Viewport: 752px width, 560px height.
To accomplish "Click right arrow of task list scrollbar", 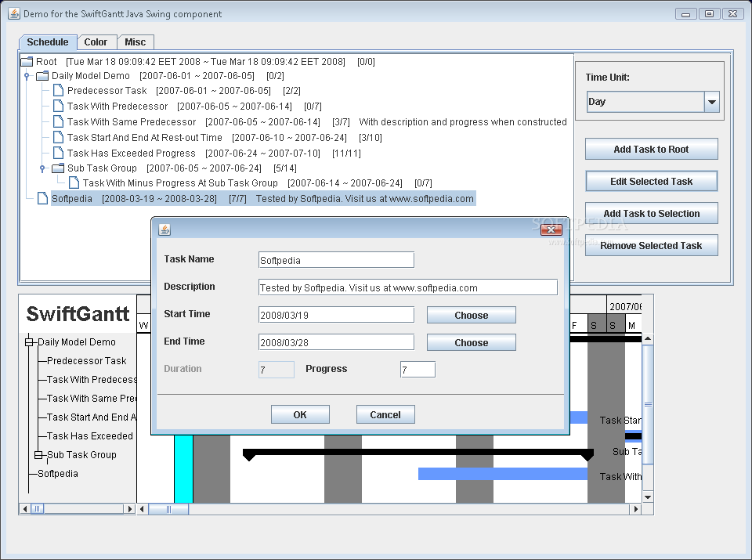I will point(129,508).
